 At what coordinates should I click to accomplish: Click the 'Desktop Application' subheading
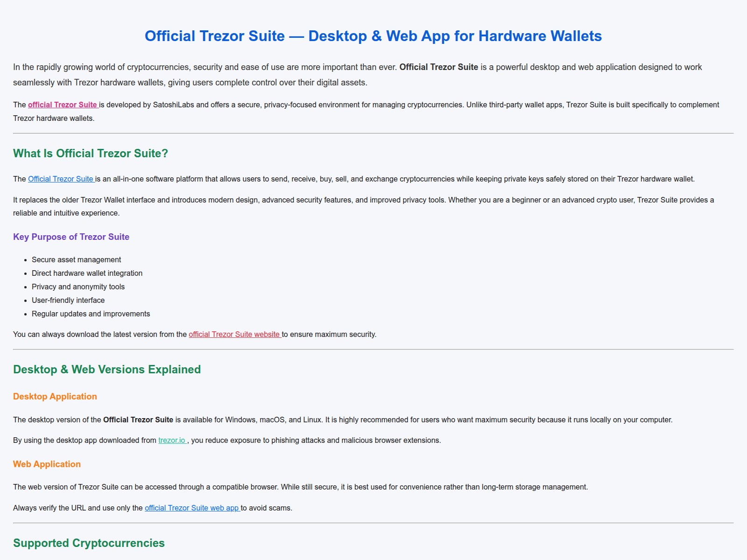[x=55, y=397]
